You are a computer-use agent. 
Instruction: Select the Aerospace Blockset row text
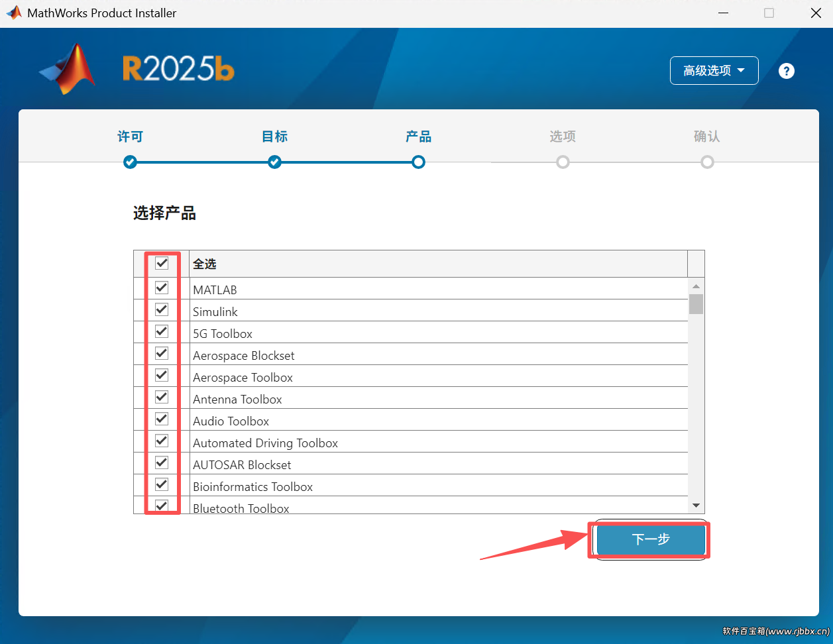click(244, 356)
